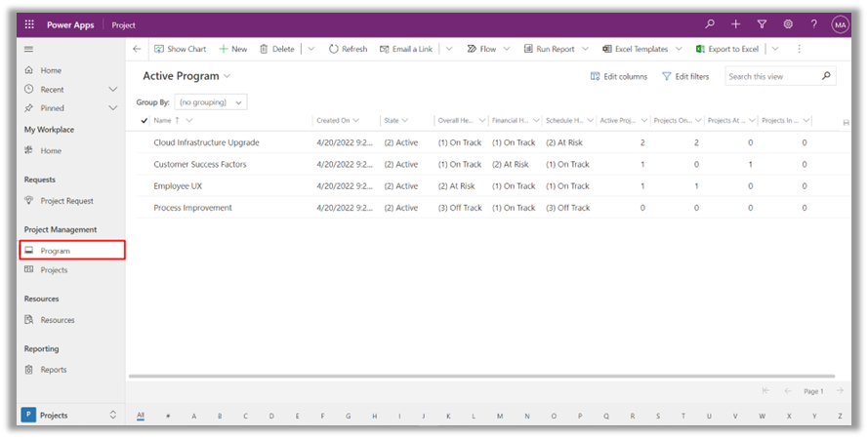
Task: Open the advanced filter funnel icon
Action: pyautogui.click(x=762, y=24)
